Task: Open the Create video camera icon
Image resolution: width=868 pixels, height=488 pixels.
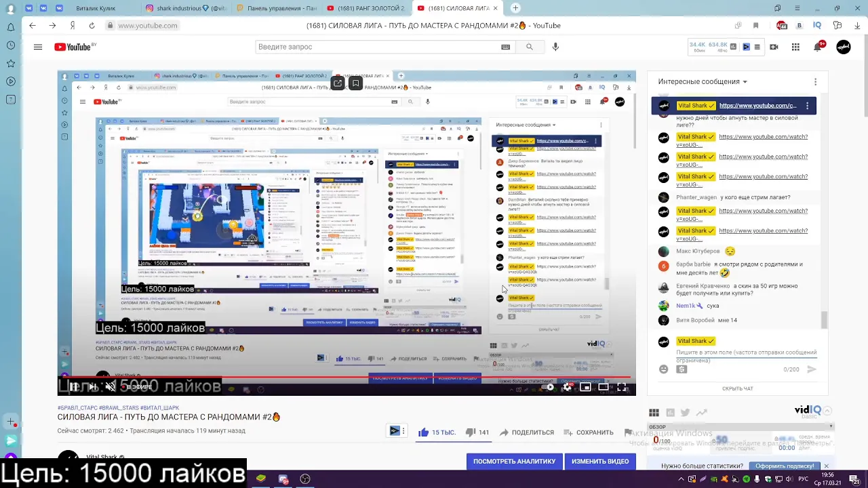Action: (x=774, y=47)
